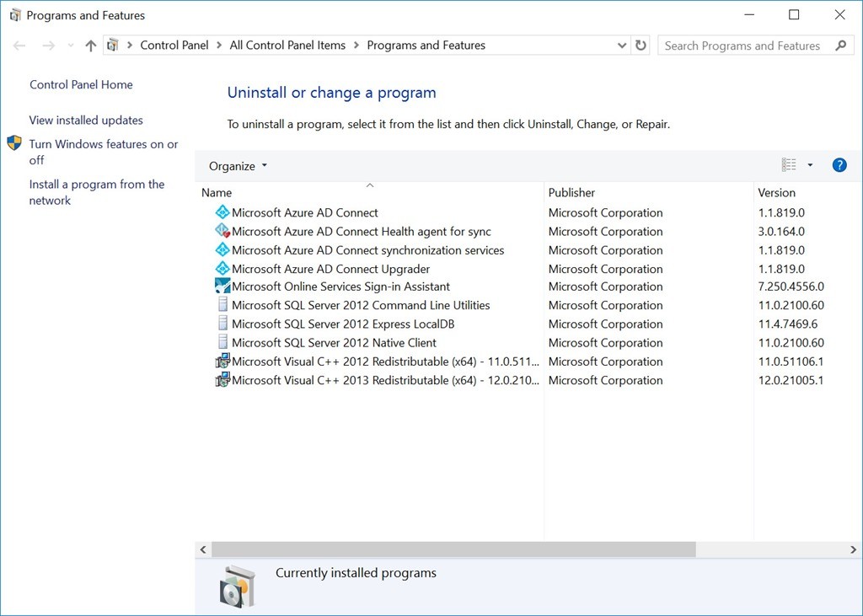
Task: Go up one folder level
Action: tap(91, 46)
